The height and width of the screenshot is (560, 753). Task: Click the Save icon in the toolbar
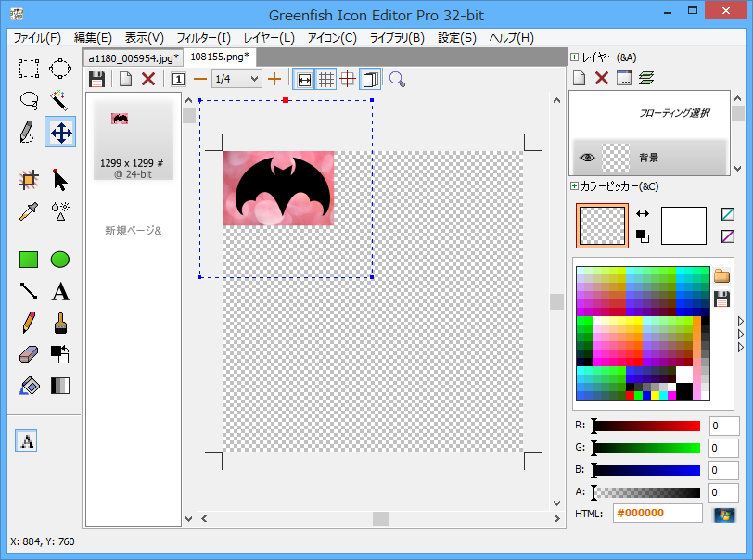(96, 79)
